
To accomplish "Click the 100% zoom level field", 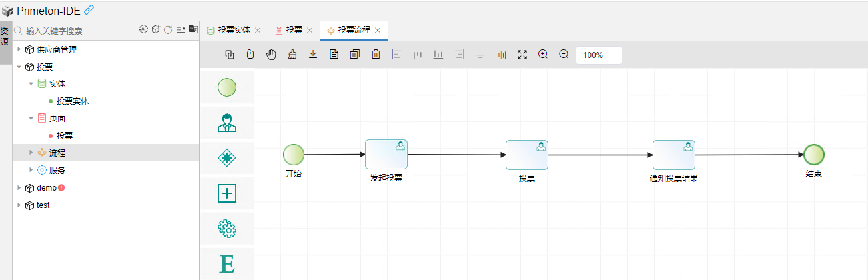I will (598, 55).
